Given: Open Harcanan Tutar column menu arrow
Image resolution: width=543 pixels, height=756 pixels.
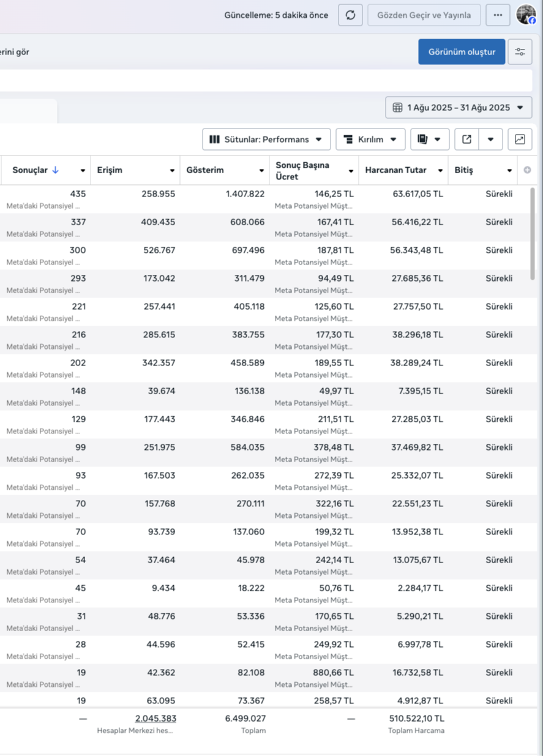Looking at the screenshot, I should point(440,171).
